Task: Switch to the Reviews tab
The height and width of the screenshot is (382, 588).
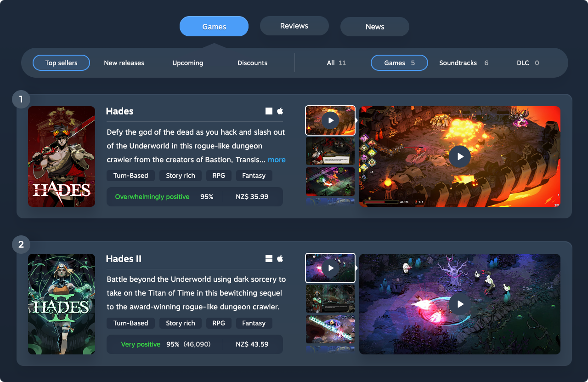Action: (x=294, y=26)
